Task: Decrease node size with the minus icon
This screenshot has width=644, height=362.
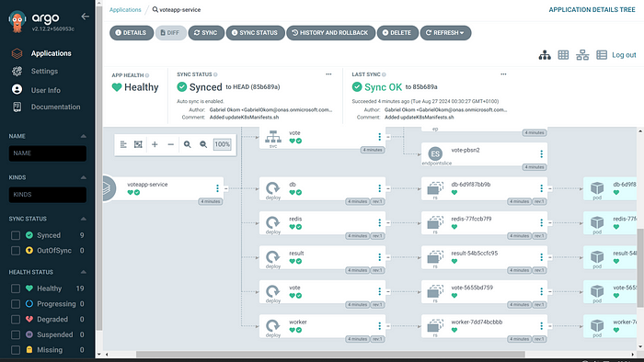Action: (x=170, y=144)
